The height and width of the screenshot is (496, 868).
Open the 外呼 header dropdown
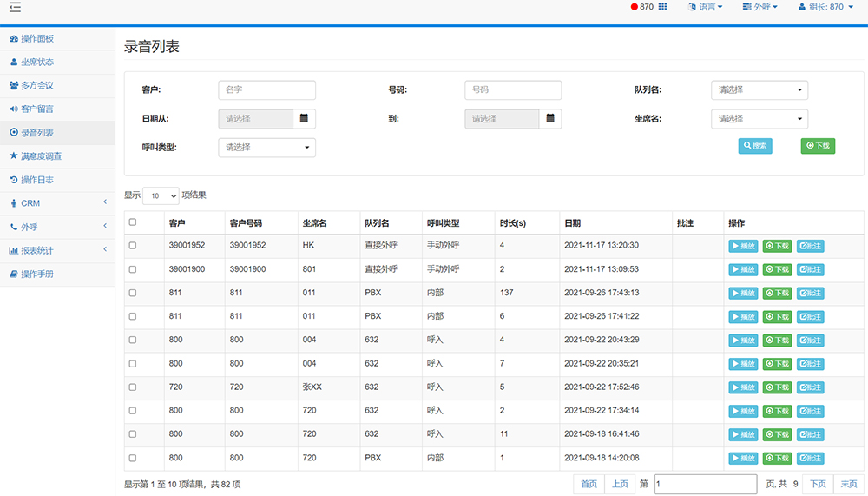pyautogui.click(x=760, y=7)
